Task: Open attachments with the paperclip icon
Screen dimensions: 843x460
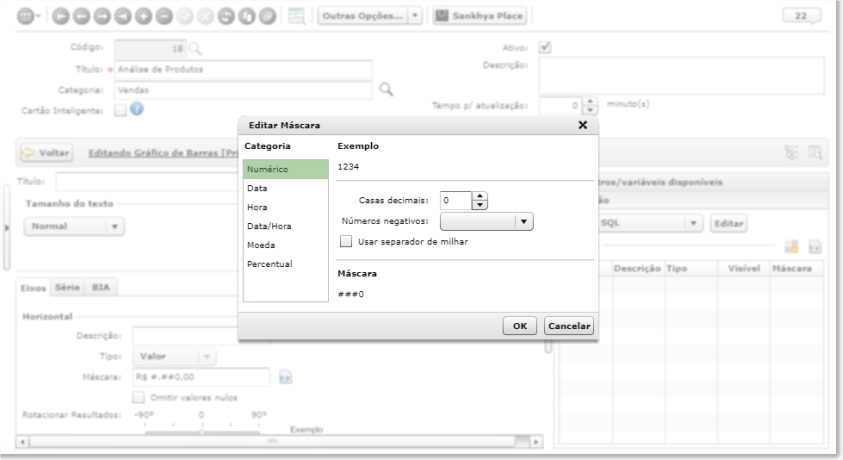Action: point(267,16)
